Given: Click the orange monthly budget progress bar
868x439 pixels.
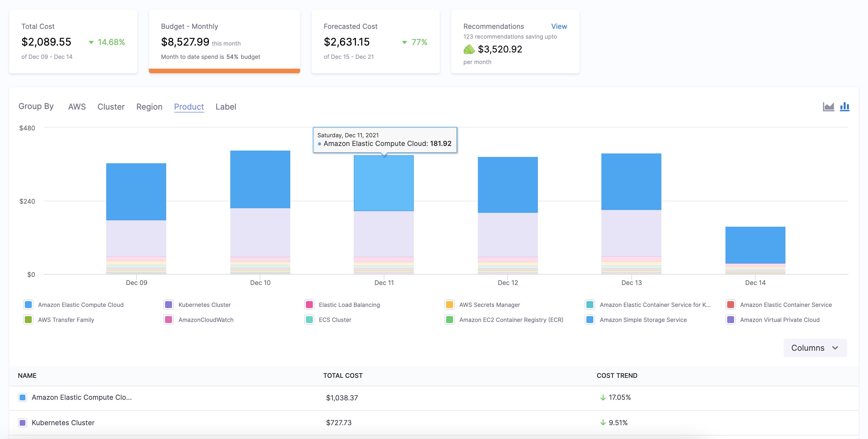Looking at the screenshot, I should (225, 71).
